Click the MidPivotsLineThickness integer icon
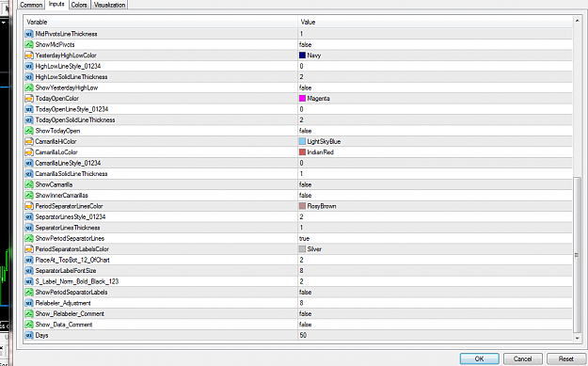Image resolution: width=588 pixels, height=366 pixels. pos(29,34)
